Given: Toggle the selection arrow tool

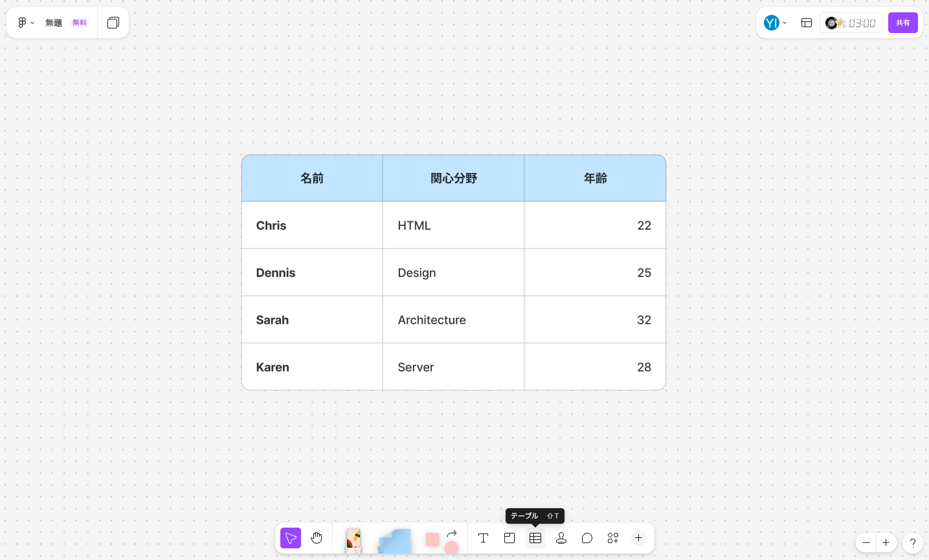Looking at the screenshot, I should coord(290,538).
